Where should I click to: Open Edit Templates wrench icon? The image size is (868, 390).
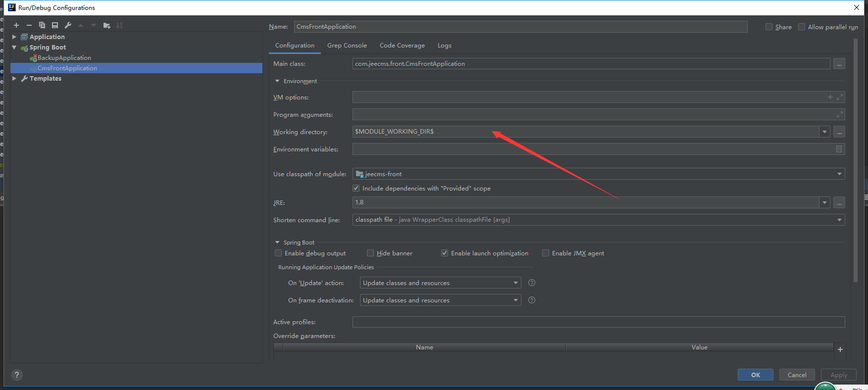[x=68, y=25]
